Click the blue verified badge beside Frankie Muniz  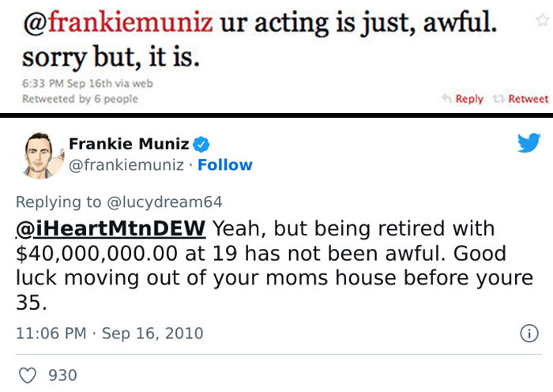click(201, 144)
